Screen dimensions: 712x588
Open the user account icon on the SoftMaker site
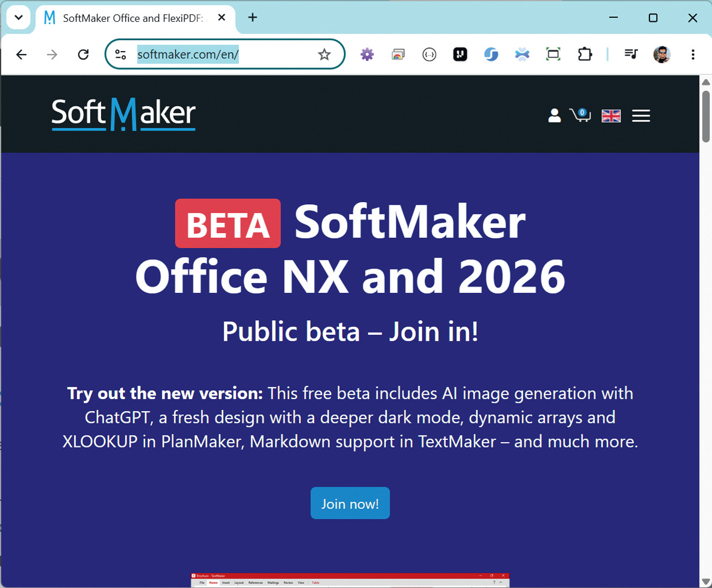pos(555,115)
